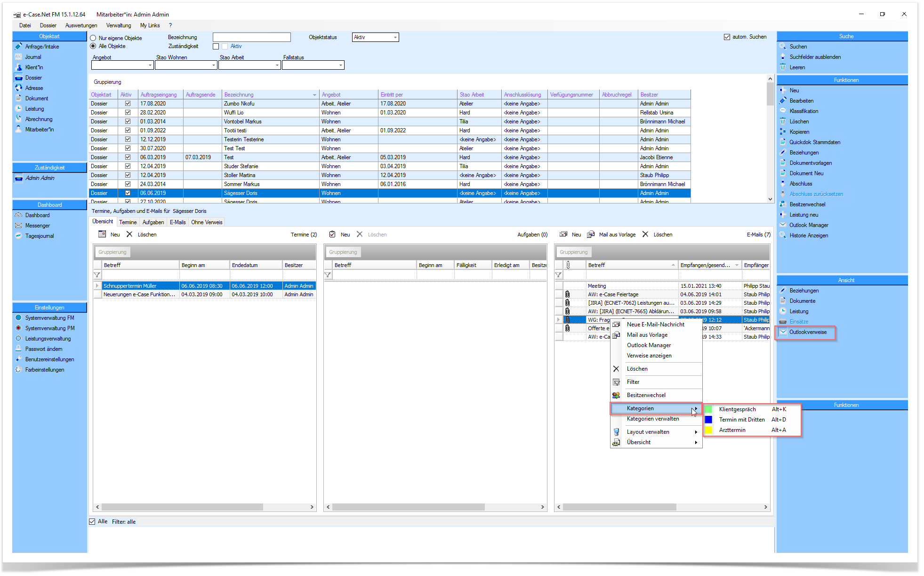Viewport: 924px width, 576px height.
Task: Select Nur eigene Objekte radio button
Action: pyautogui.click(x=93, y=38)
